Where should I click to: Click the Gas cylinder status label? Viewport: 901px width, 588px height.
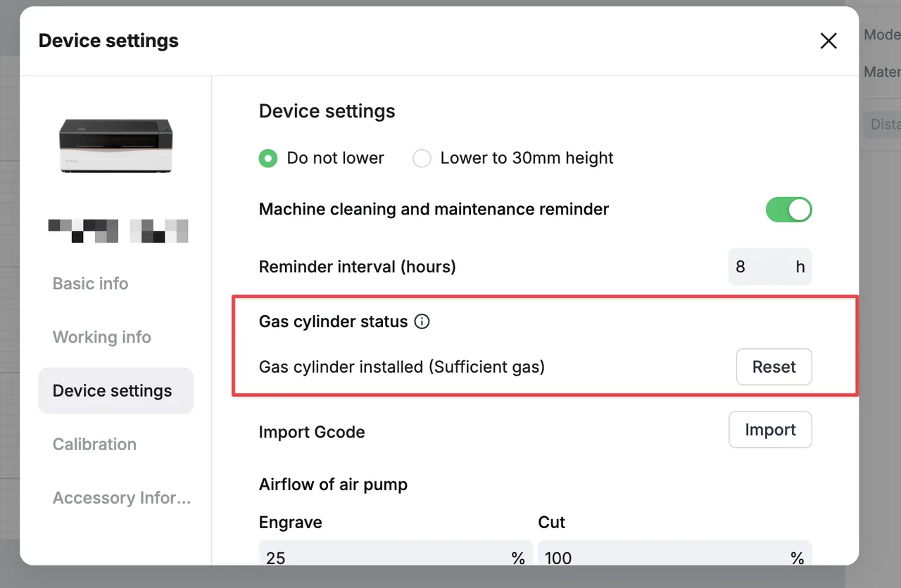[334, 322]
